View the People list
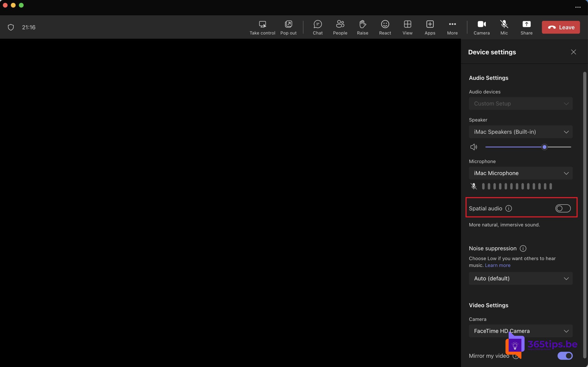 tap(340, 27)
